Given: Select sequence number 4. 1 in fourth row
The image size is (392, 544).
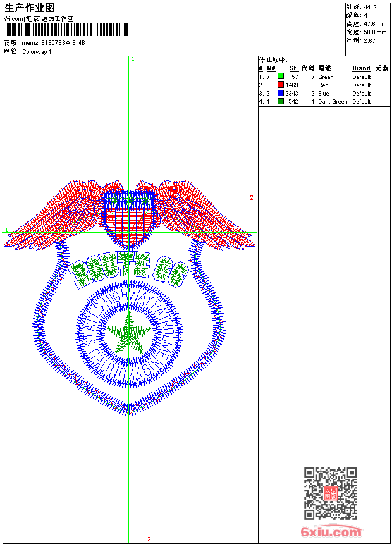Looking at the screenshot, I should (x=264, y=102).
